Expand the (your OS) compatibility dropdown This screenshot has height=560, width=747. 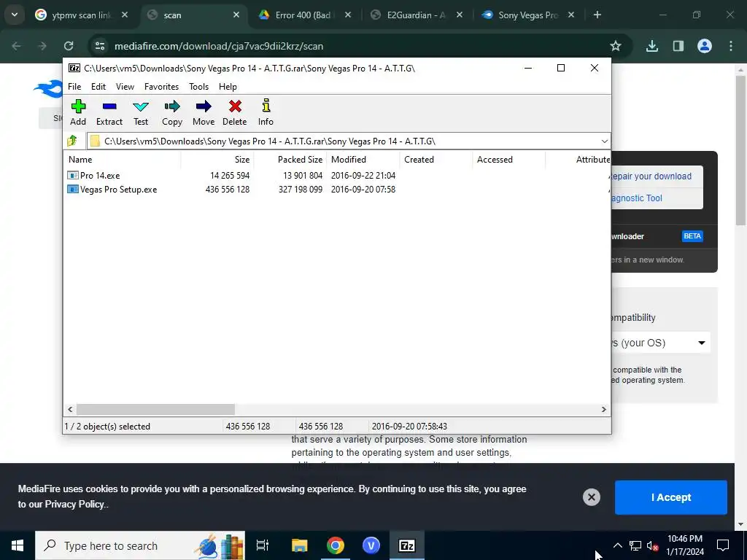click(661, 343)
